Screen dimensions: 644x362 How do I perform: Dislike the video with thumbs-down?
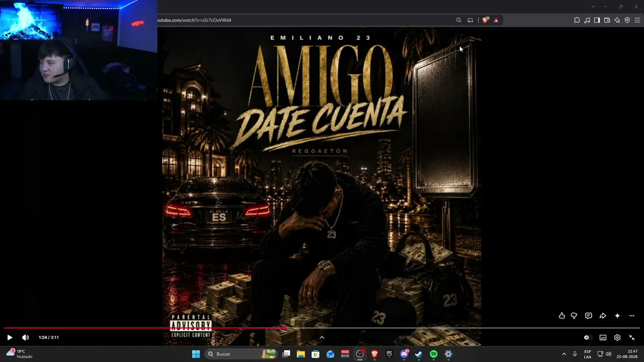[x=574, y=316]
